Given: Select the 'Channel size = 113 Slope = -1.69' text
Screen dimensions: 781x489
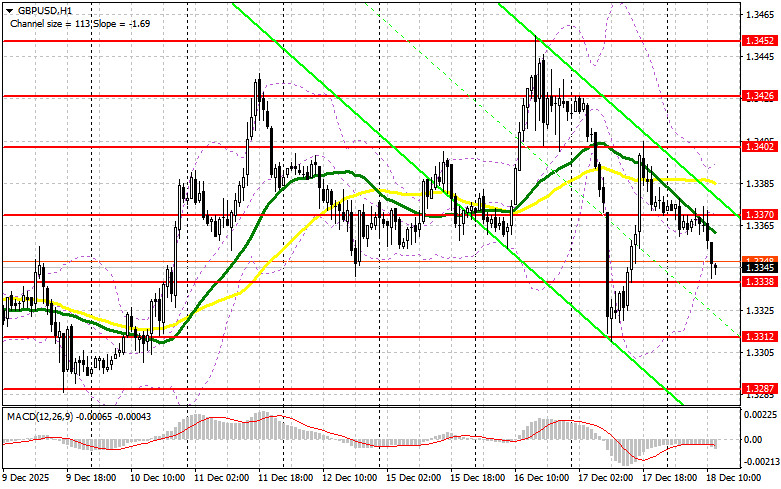Looking at the screenshot, I should click(80, 23).
